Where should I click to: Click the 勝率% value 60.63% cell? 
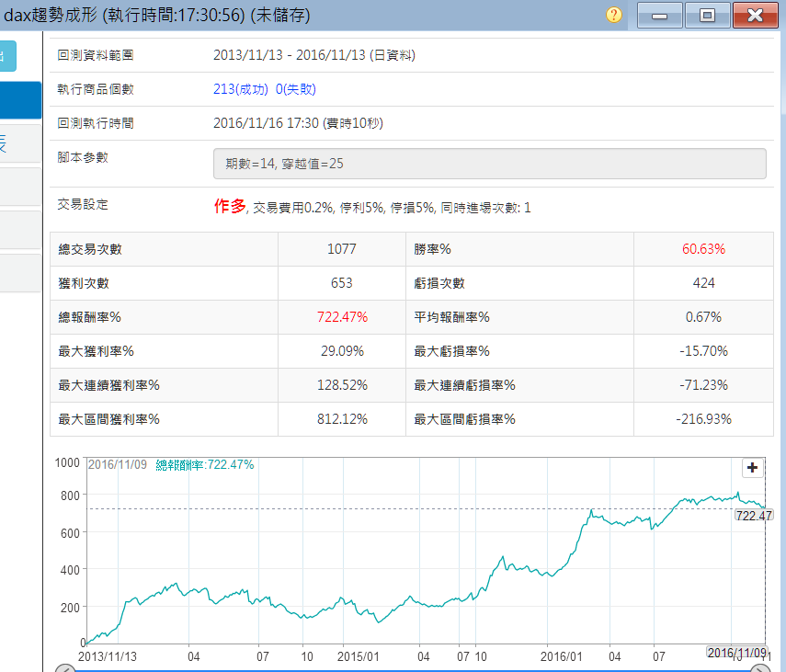pos(703,249)
